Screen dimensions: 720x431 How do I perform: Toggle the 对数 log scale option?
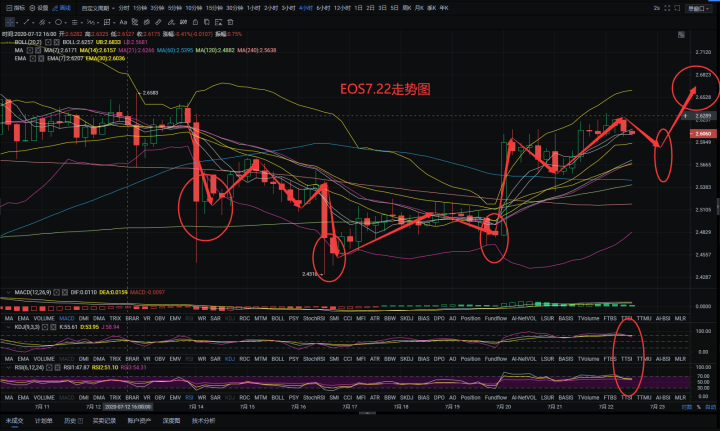point(686,407)
